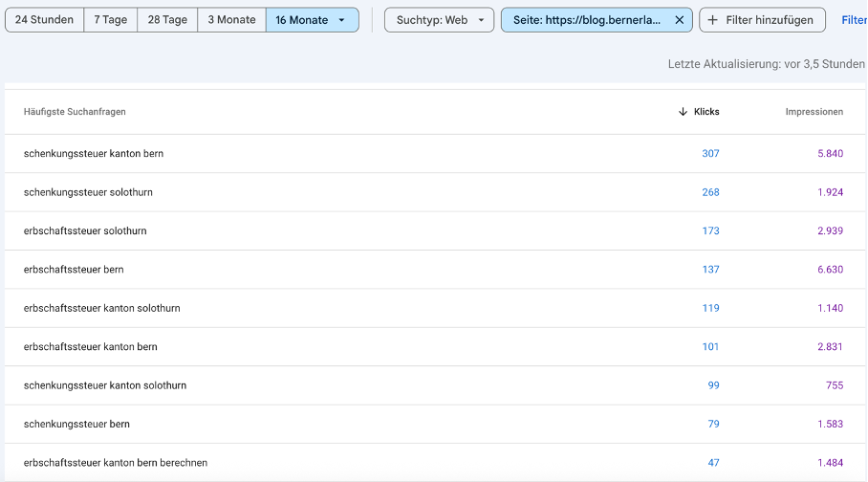868x482 pixels.
Task: Open the erbschaftssteuer bern query row
Action: [74, 270]
